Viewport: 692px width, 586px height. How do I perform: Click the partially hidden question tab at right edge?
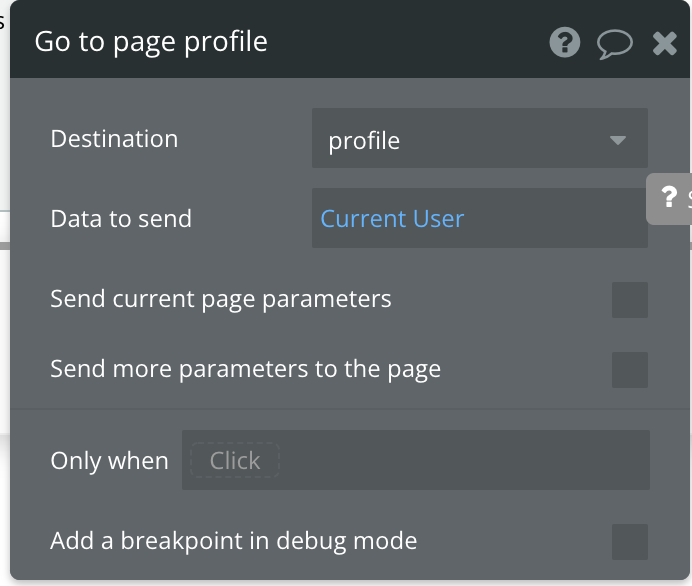[x=670, y=199]
